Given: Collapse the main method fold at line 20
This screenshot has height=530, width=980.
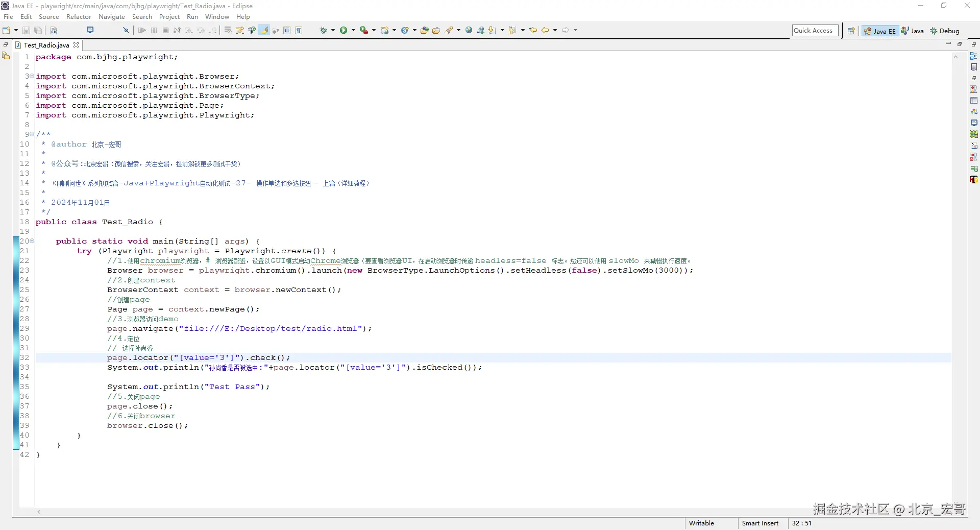Looking at the screenshot, I should [x=32, y=241].
